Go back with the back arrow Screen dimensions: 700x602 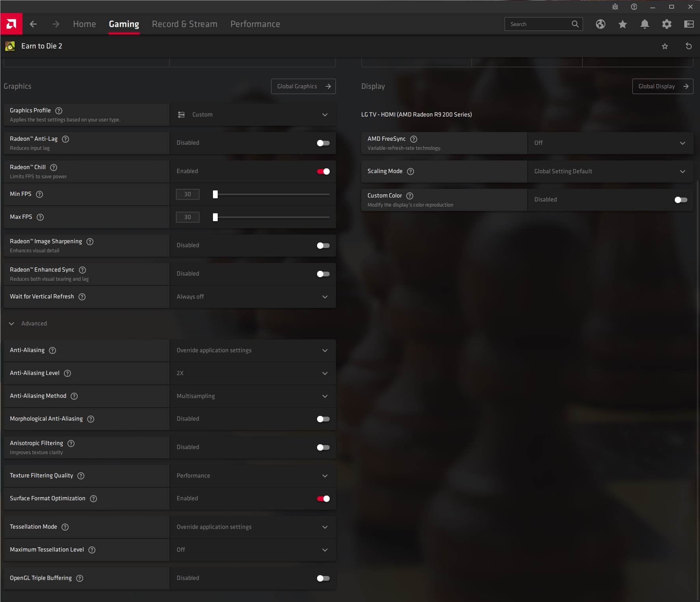pyautogui.click(x=33, y=24)
